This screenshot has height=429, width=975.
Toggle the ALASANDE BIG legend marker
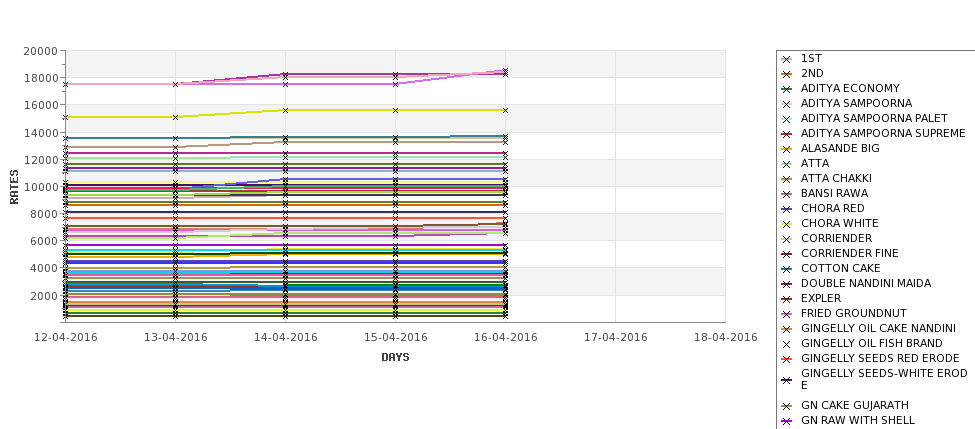click(x=787, y=149)
